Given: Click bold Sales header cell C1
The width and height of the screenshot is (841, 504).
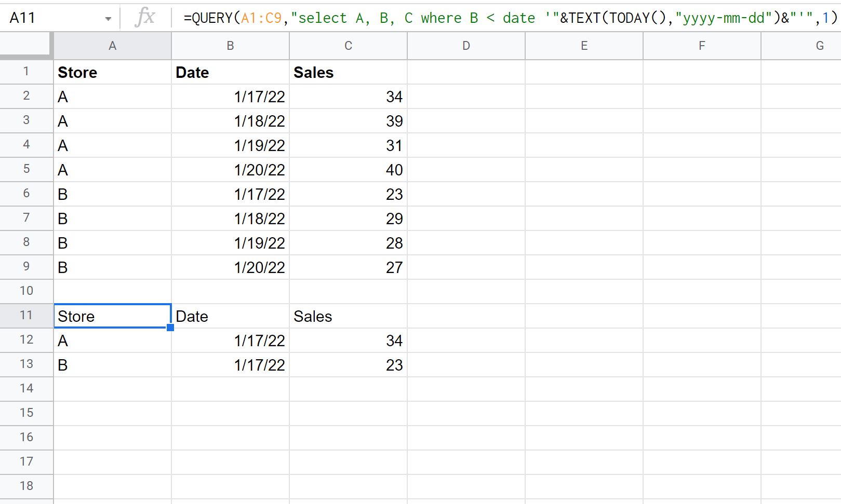Looking at the screenshot, I should coord(348,72).
